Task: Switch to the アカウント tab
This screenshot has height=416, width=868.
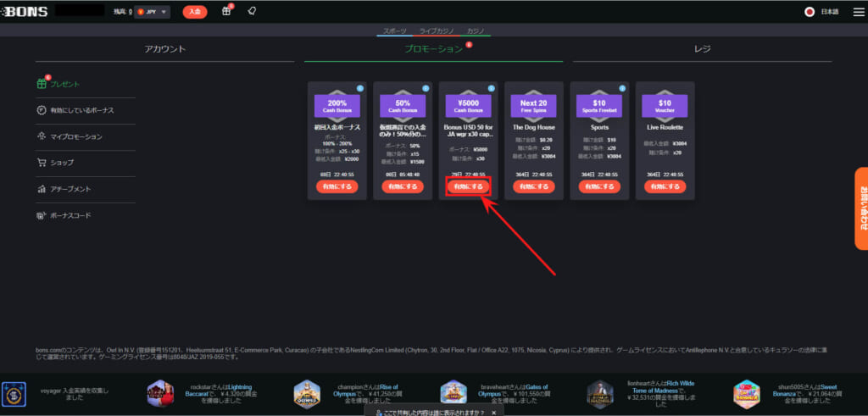Action: (164, 49)
